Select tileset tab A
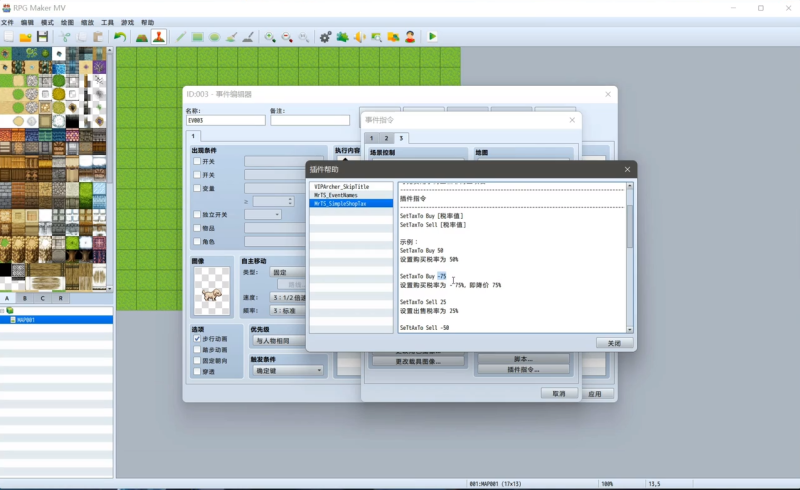 pyautogui.click(x=7, y=298)
